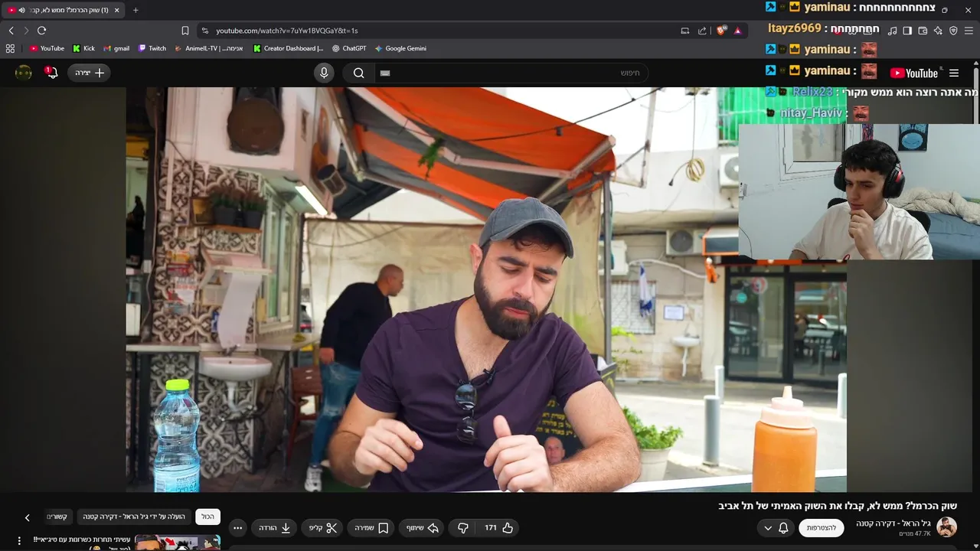Open the Google Gemini bookmark

tap(400, 48)
